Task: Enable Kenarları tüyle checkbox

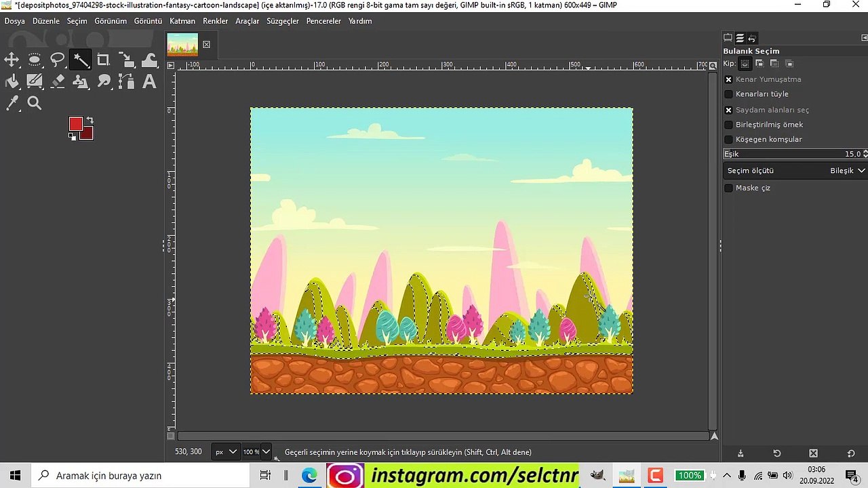Action: (729, 94)
